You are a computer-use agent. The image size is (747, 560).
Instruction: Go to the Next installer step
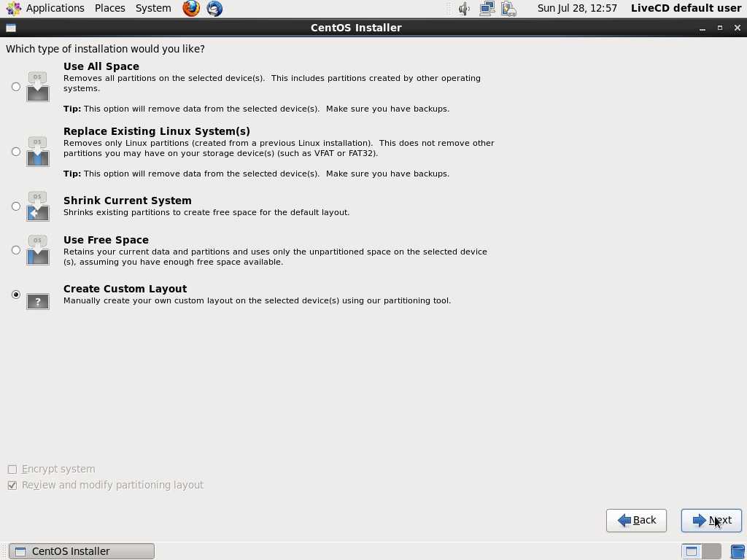click(x=711, y=521)
